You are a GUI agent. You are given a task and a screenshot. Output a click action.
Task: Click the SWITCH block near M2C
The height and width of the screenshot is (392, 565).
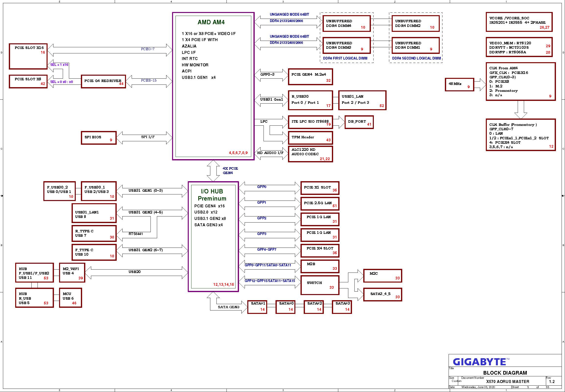tap(320, 285)
